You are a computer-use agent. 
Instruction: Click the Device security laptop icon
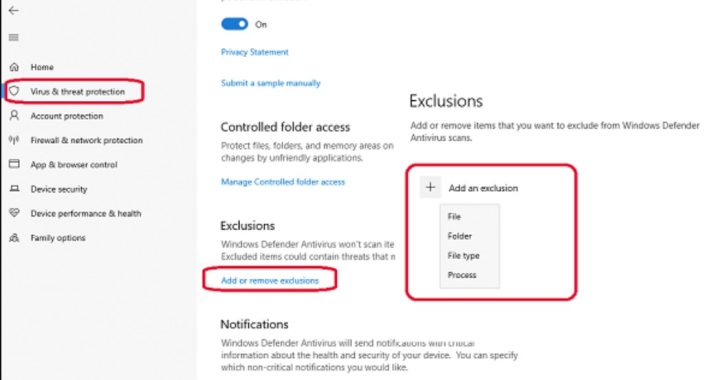pyautogui.click(x=14, y=189)
